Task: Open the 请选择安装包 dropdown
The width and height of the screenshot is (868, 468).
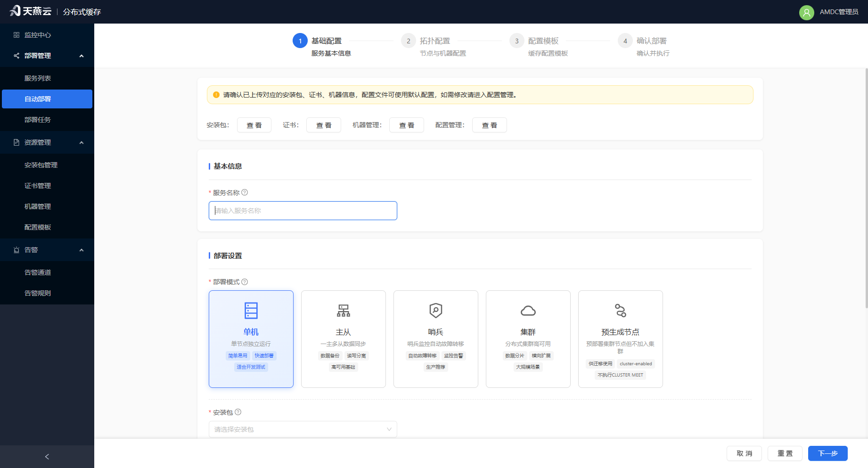Action: [x=303, y=429]
